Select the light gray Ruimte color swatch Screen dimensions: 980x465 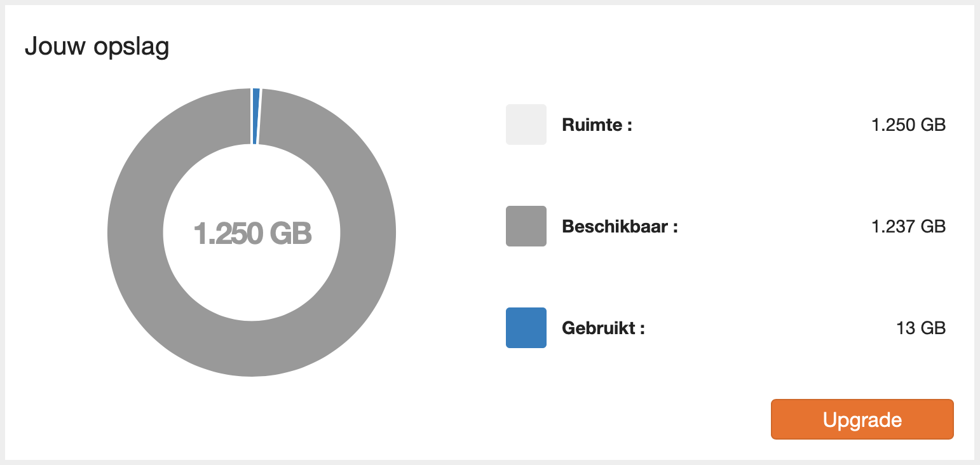pos(526,125)
